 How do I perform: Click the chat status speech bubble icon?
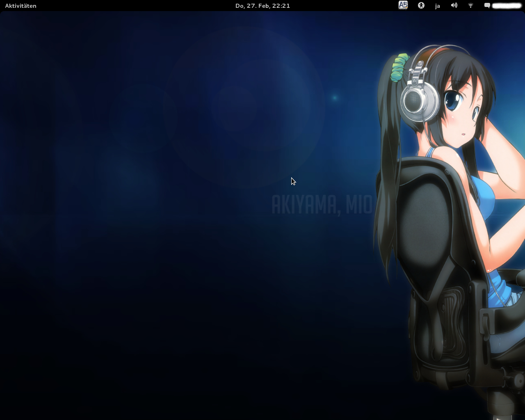coord(487,6)
